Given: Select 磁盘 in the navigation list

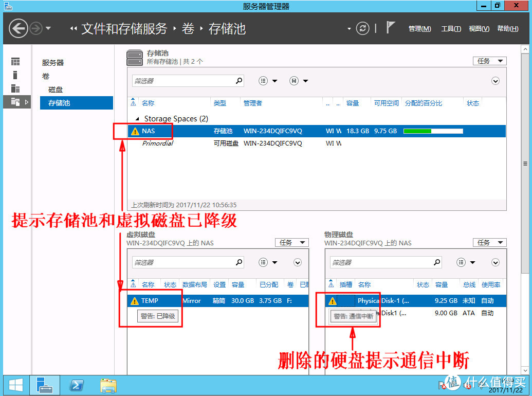Looking at the screenshot, I should pos(56,89).
